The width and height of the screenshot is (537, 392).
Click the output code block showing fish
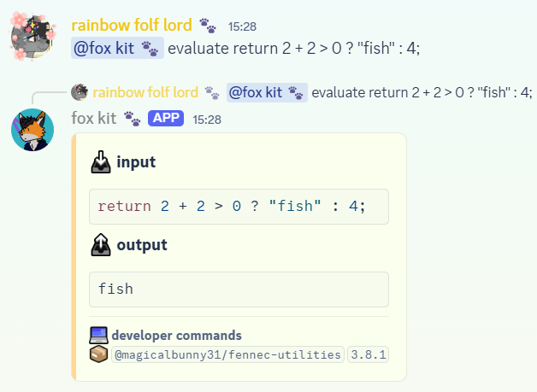click(x=239, y=290)
